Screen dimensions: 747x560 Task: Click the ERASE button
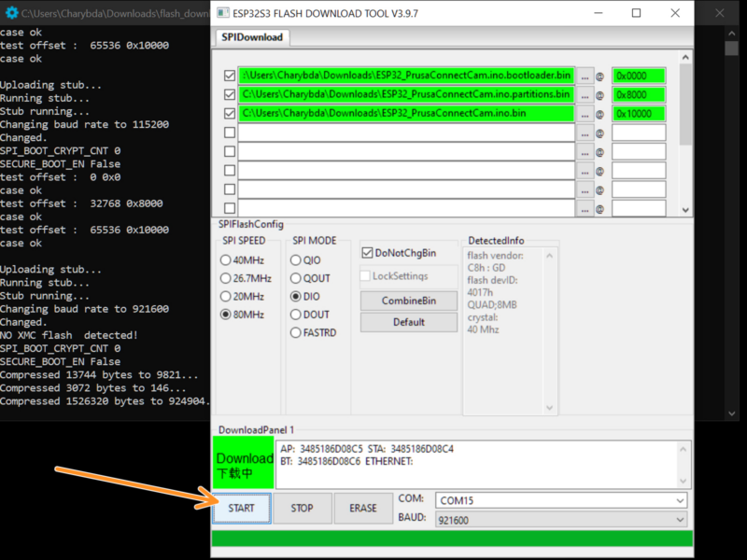point(363,509)
